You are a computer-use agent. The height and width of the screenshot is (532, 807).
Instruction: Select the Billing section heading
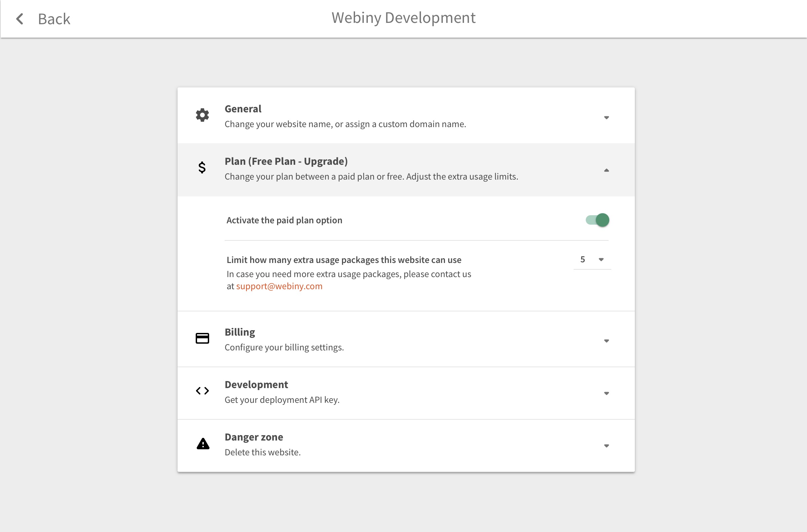[240, 332]
